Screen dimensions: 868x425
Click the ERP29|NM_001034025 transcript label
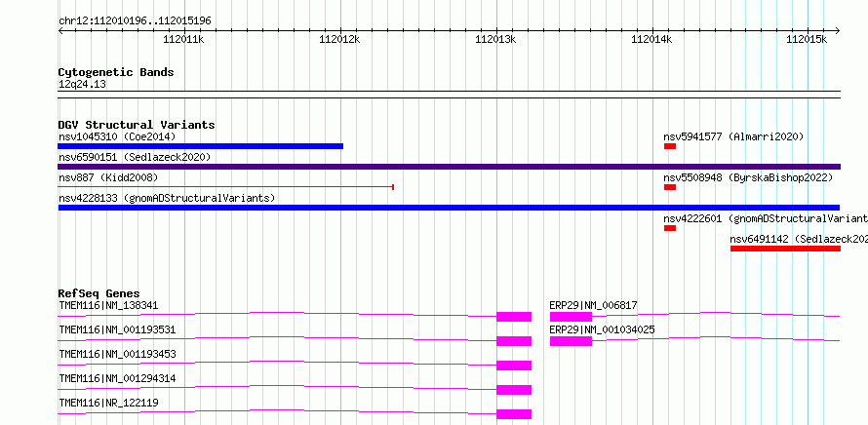[x=603, y=329]
